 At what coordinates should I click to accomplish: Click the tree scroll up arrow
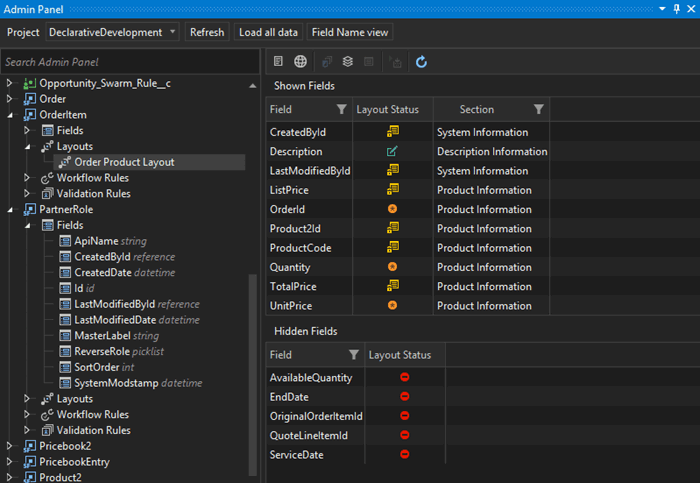click(252, 86)
